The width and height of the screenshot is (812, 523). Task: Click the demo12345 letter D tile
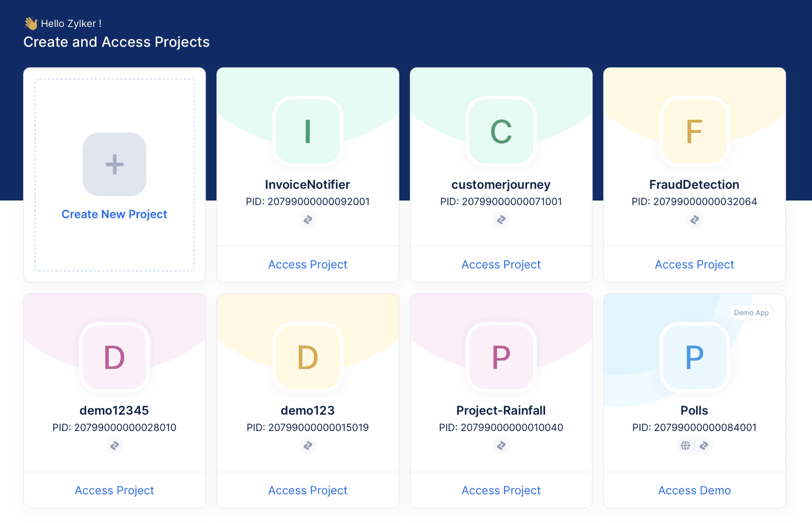pos(114,357)
